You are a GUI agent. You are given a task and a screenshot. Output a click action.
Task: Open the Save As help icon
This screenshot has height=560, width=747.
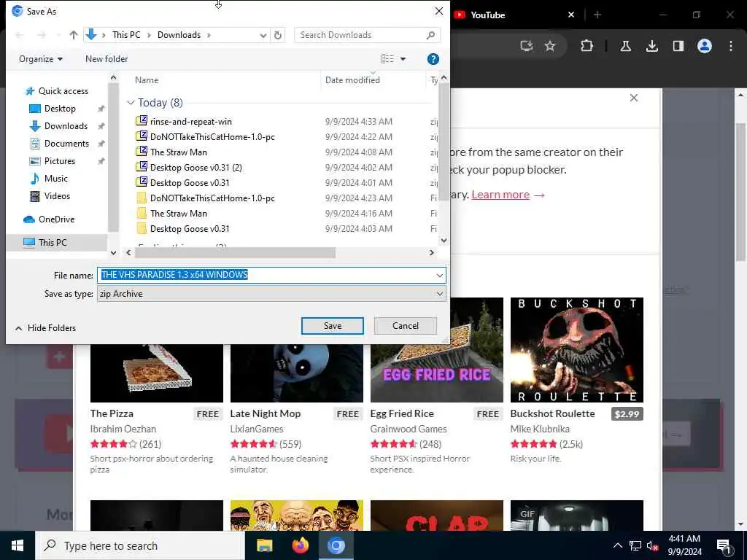[x=433, y=59]
